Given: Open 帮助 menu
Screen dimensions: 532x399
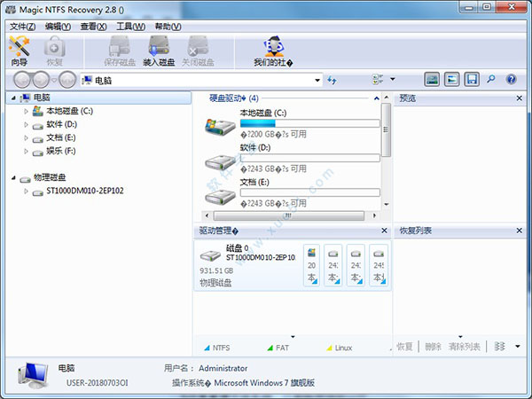Looking at the screenshot, I should [168, 27].
